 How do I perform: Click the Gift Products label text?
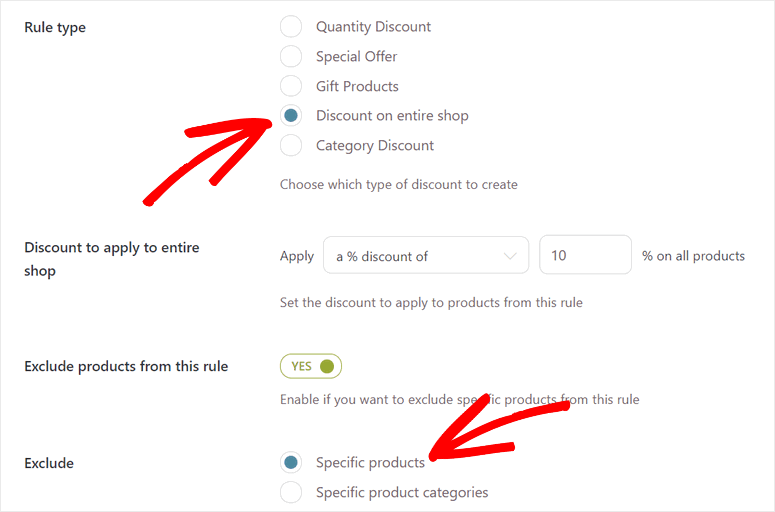tap(357, 86)
